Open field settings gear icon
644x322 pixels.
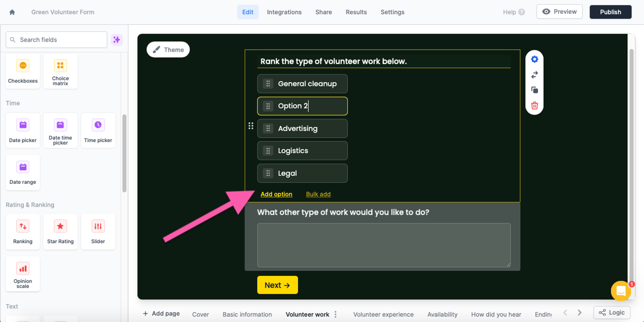point(535,59)
